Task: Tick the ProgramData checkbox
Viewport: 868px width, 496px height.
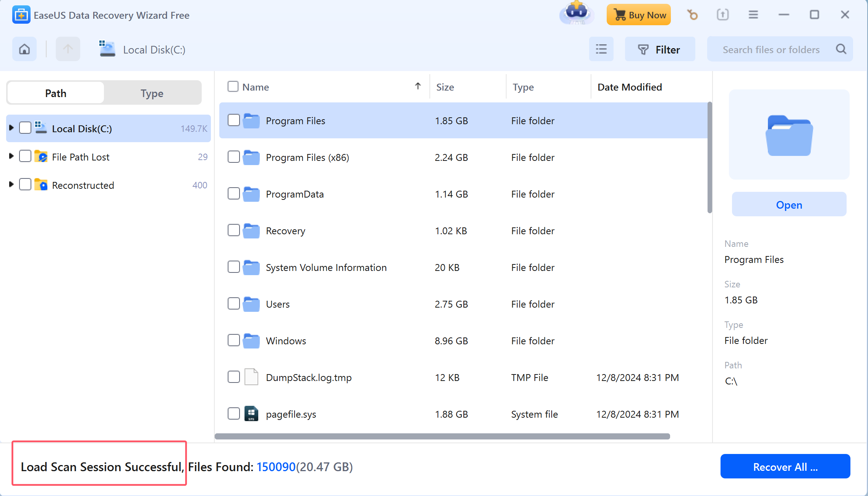Action: pos(234,194)
